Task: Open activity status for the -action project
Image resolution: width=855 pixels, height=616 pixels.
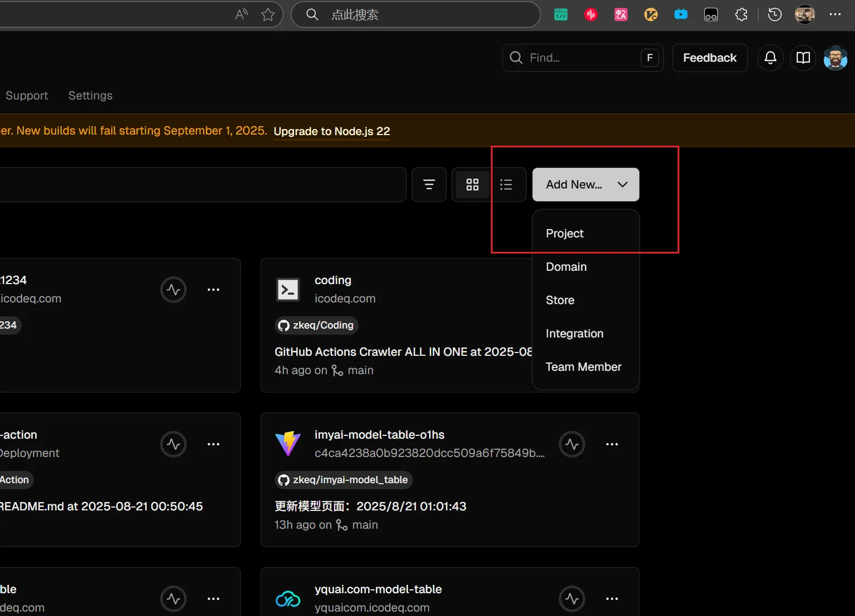Action: [173, 444]
